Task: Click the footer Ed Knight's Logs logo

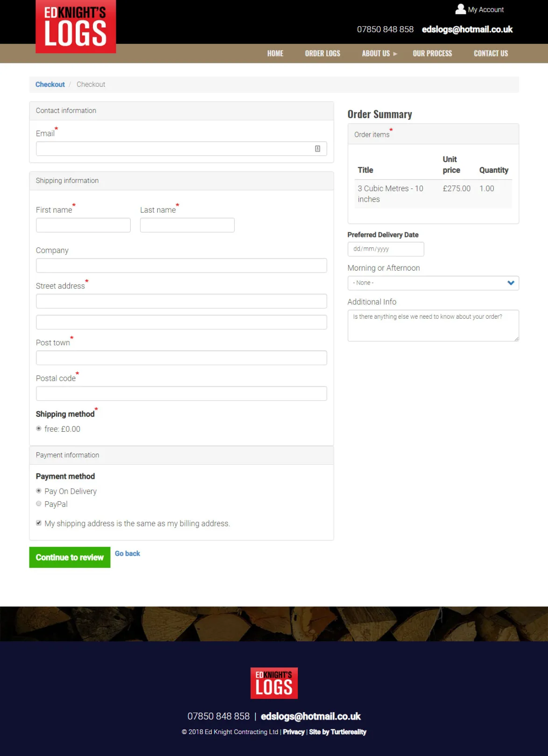Action: pos(274,683)
